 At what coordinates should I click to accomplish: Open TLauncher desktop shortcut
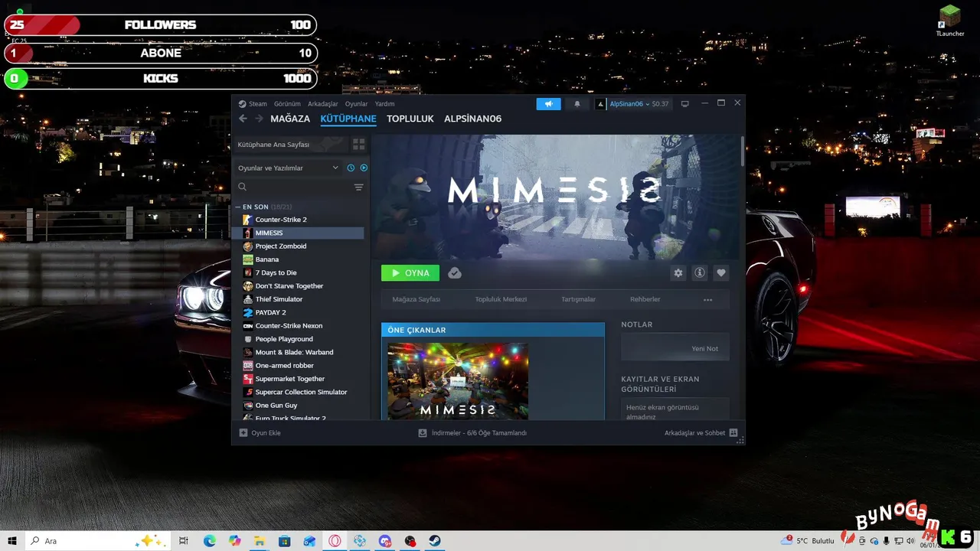[x=950, y=21]
